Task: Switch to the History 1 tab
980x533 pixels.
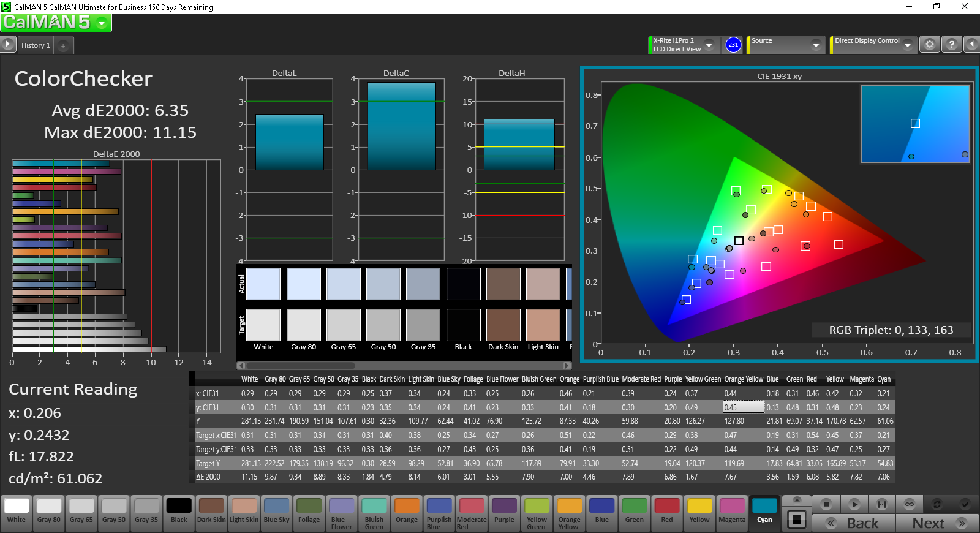Action: (36, 45)
